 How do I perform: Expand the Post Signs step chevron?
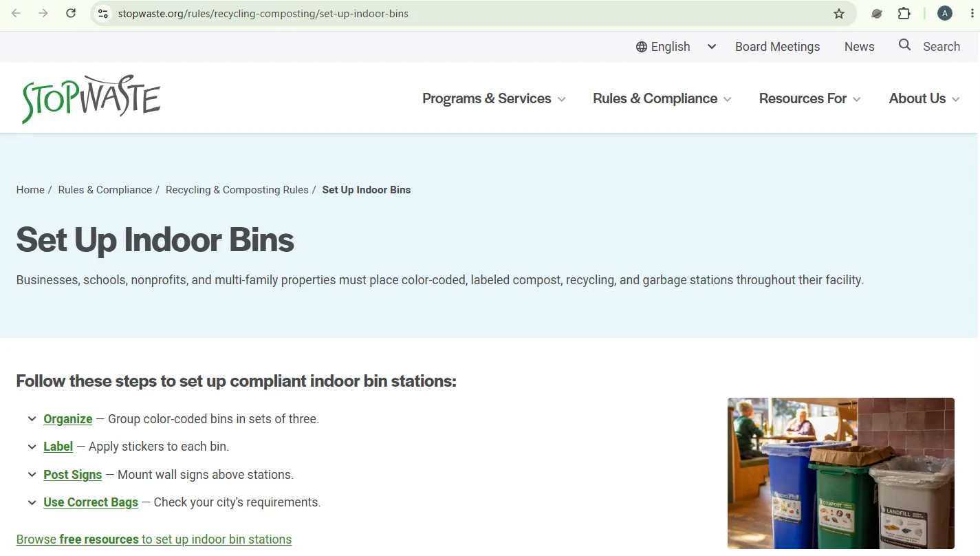32,475
